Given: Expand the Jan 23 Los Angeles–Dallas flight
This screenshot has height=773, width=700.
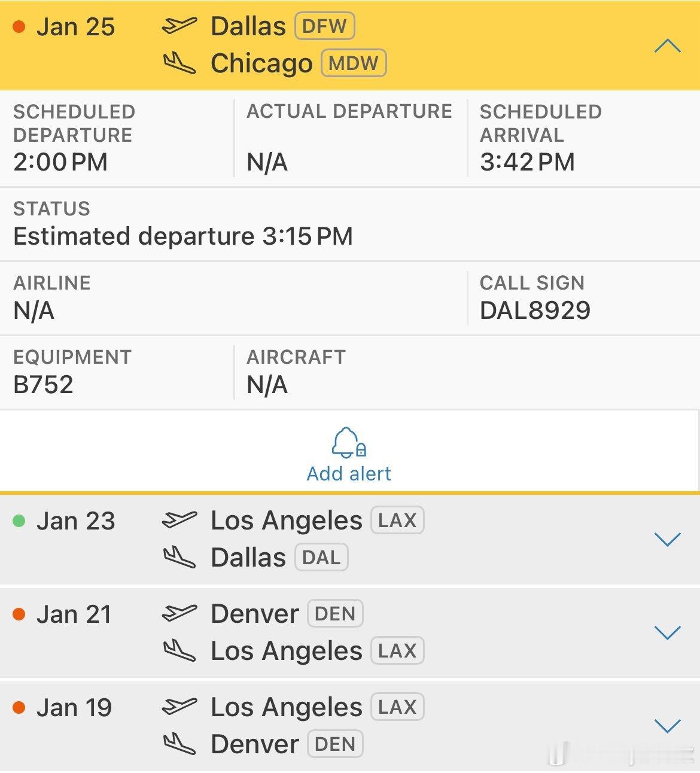Looking at the screenshot, I should pyautogui.click(x=668, y=539).
